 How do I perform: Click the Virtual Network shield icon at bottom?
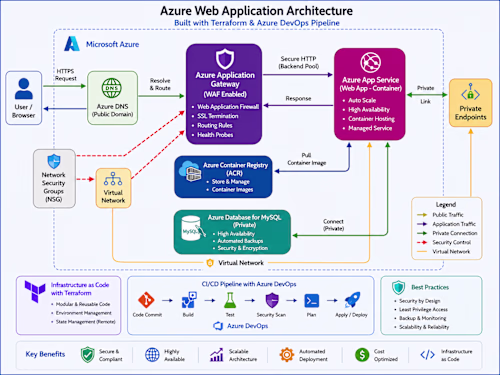click(x=210, y=263)
